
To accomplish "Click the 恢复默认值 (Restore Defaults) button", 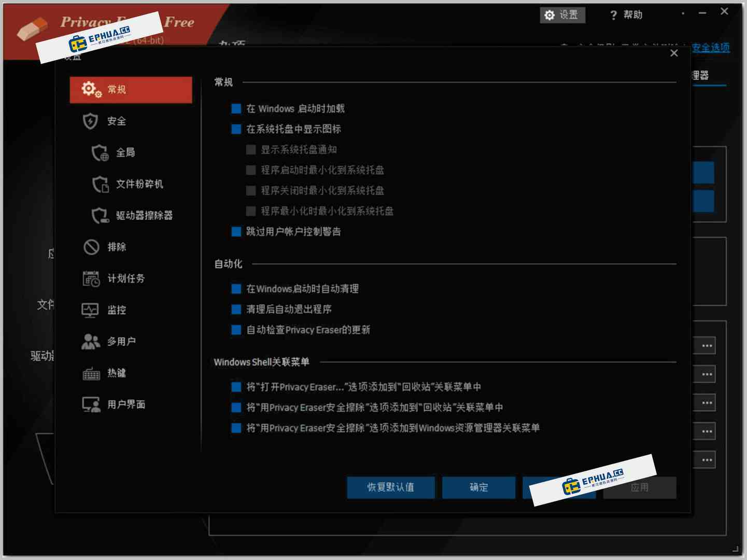I will click(390, 487).
